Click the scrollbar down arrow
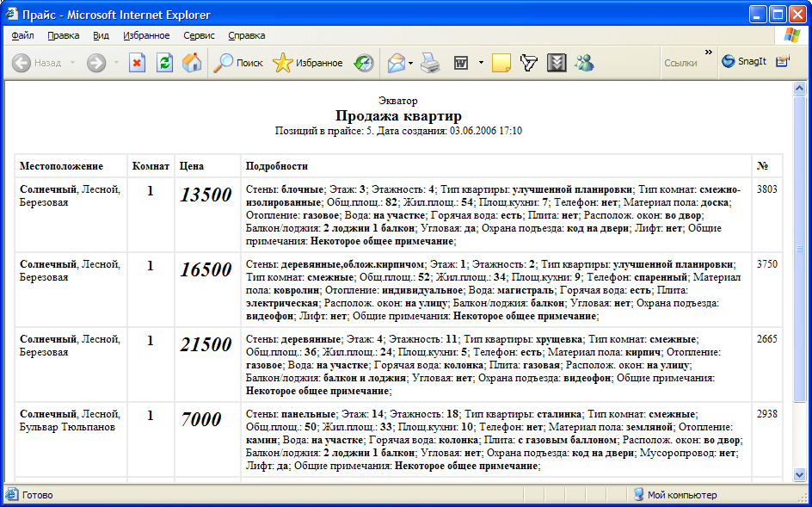 click(799, 474)
